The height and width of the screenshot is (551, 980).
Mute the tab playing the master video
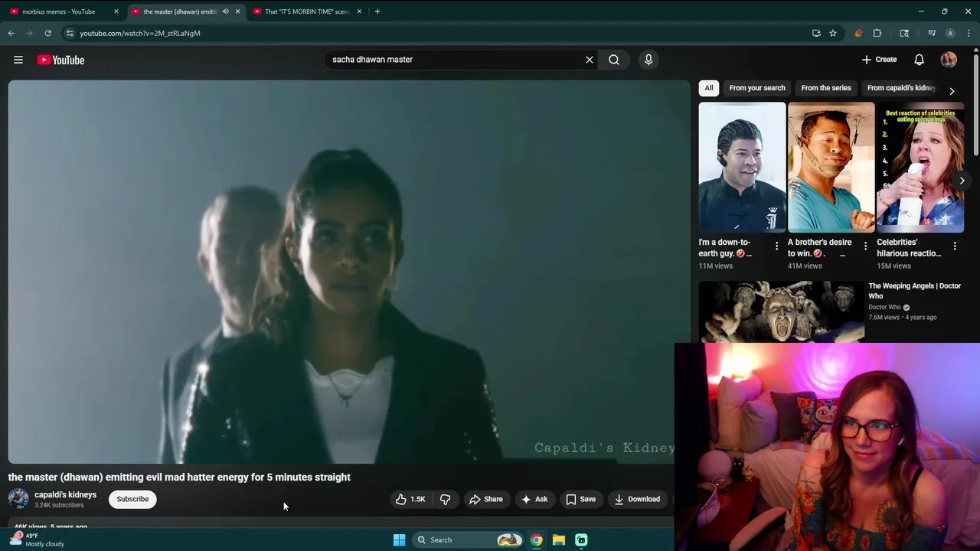(x=225, y=11)
